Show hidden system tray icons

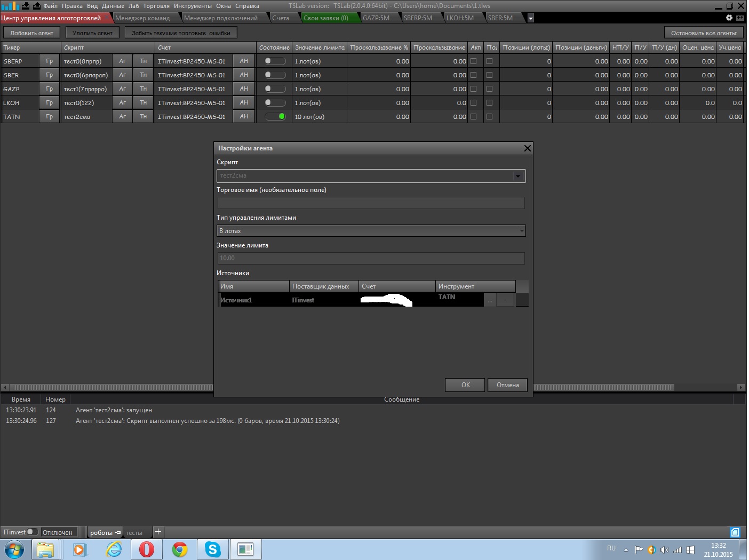pyautogui.click(x=626, y=550)
